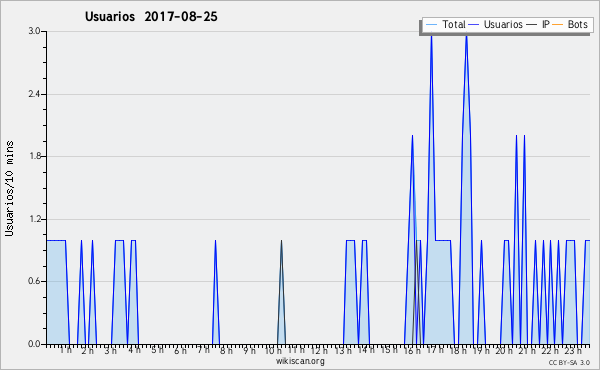
Task: Click the 'Bots' legend entry
Action: pos(570,24)
